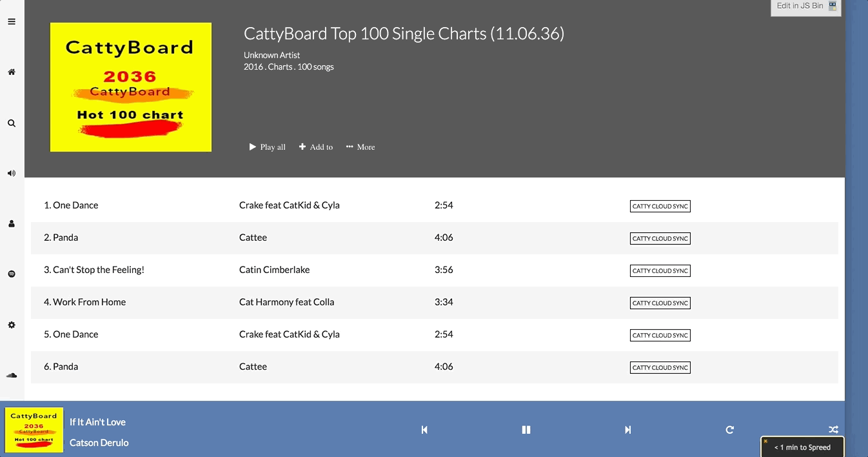Toggle repeat mode in the player bar
Image resolution: width=868 pixels, height=457 pixels.
point(729,430)
